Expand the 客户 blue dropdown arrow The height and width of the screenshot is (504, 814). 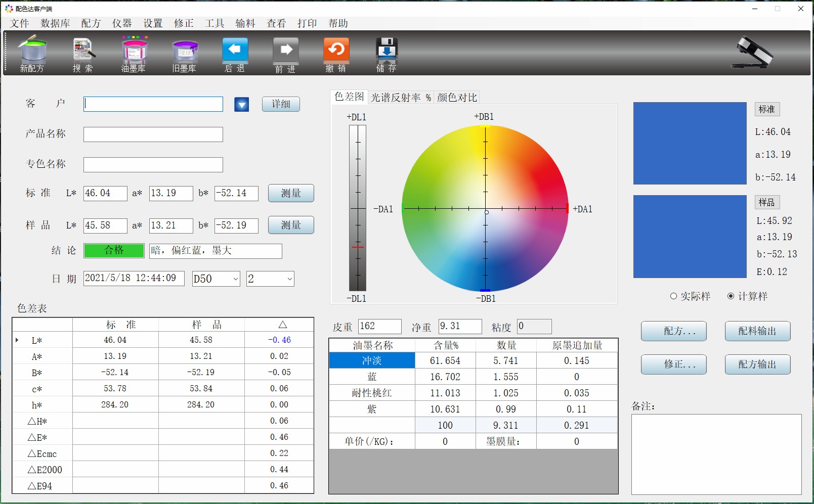[242, 105]
